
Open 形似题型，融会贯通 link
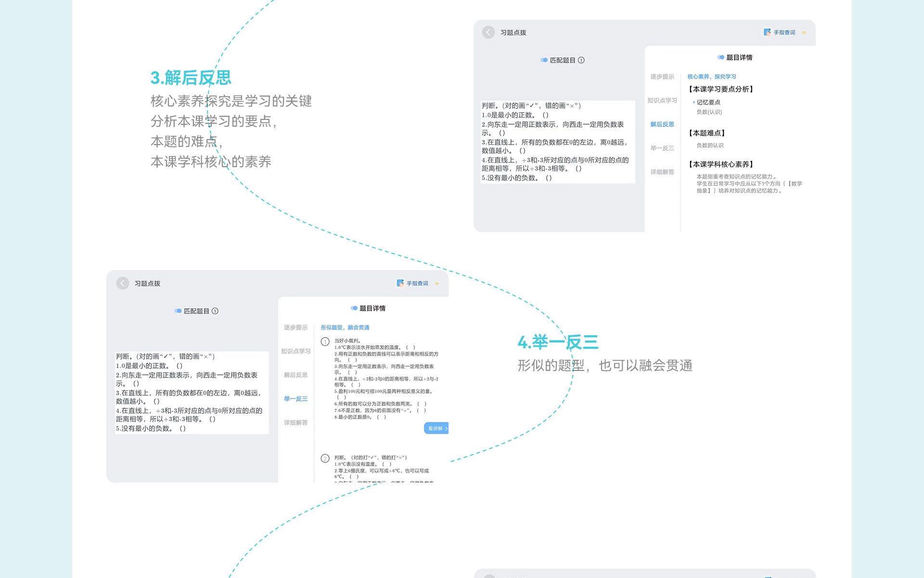[345, 328]
